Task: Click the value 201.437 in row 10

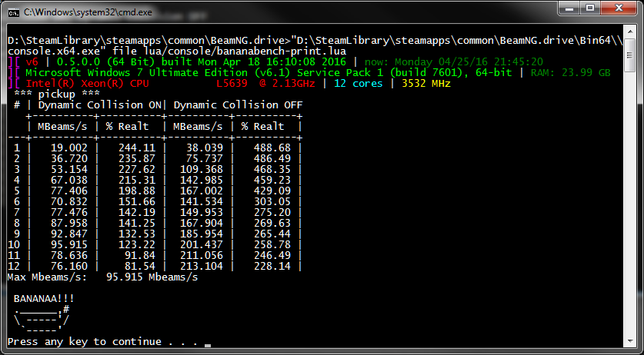Action: pyautogui.click(x=202, y=244)
